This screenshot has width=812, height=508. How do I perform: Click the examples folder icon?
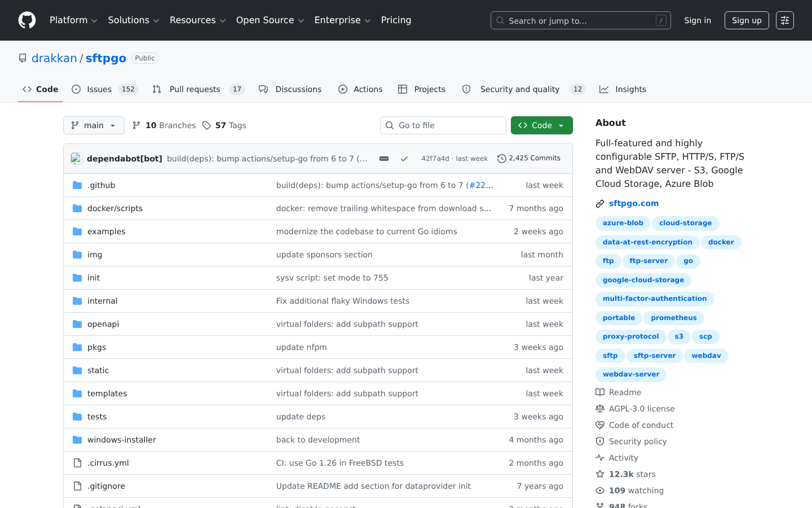[77, 231]
